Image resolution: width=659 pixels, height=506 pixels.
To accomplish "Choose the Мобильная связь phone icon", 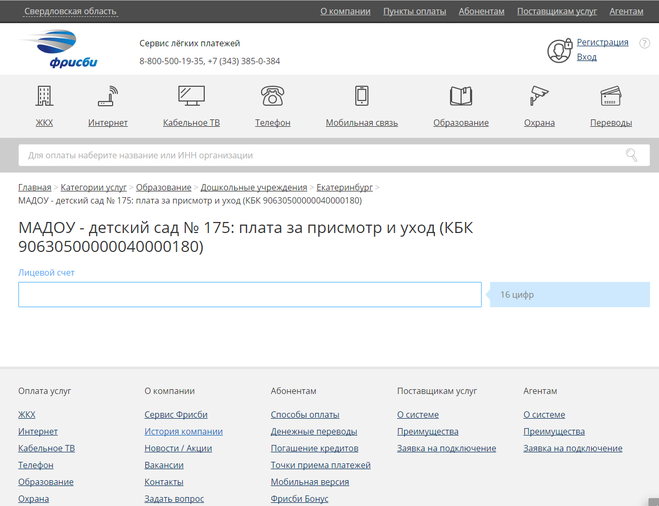I will 362,96.
